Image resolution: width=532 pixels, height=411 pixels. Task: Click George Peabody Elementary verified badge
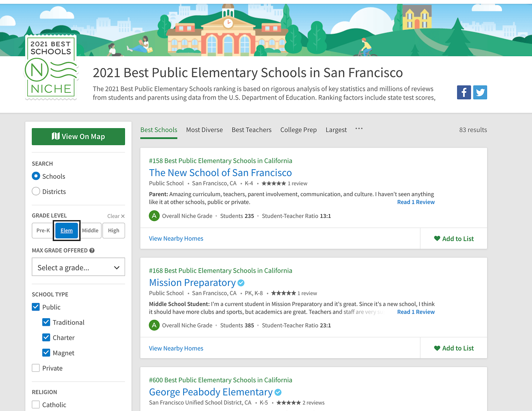pyautogui.click(x=278, y=392)
